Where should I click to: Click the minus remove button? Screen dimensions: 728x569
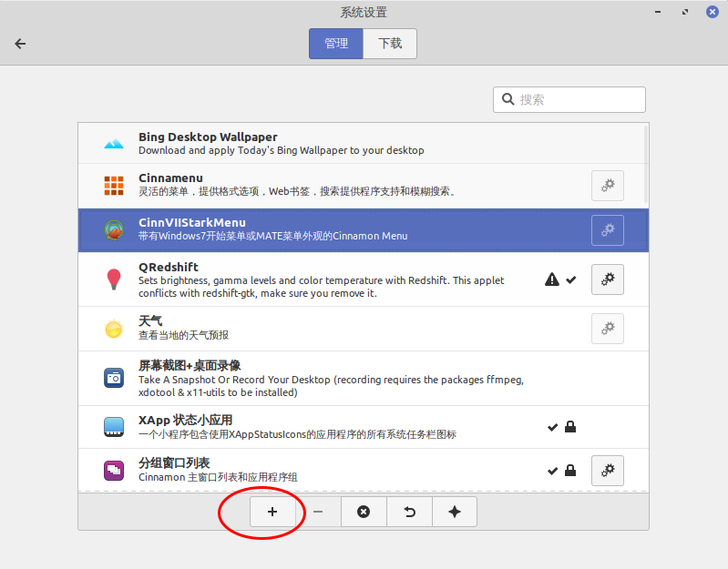(x=318, y=512)
